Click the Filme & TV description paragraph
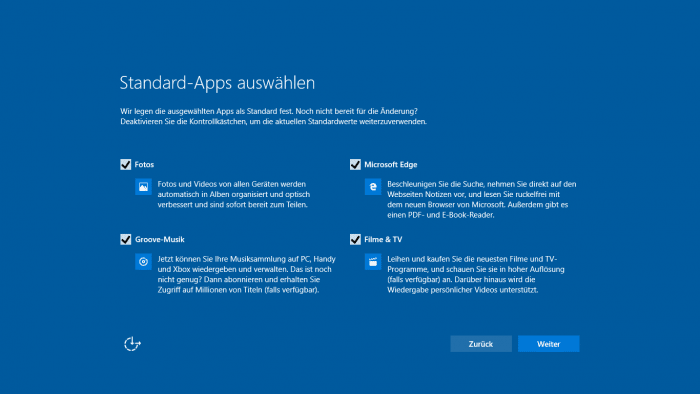Screen dimensions: 700x394 (476, 274)
